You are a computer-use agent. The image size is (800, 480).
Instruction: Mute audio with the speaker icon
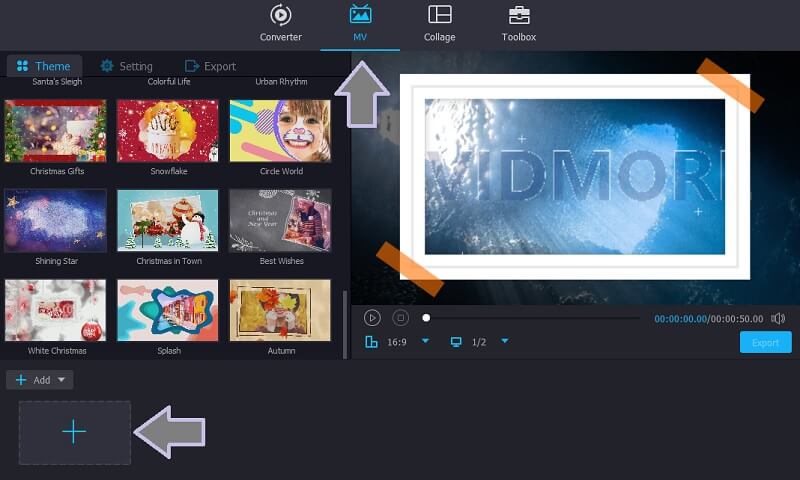(x=778, y=318)
